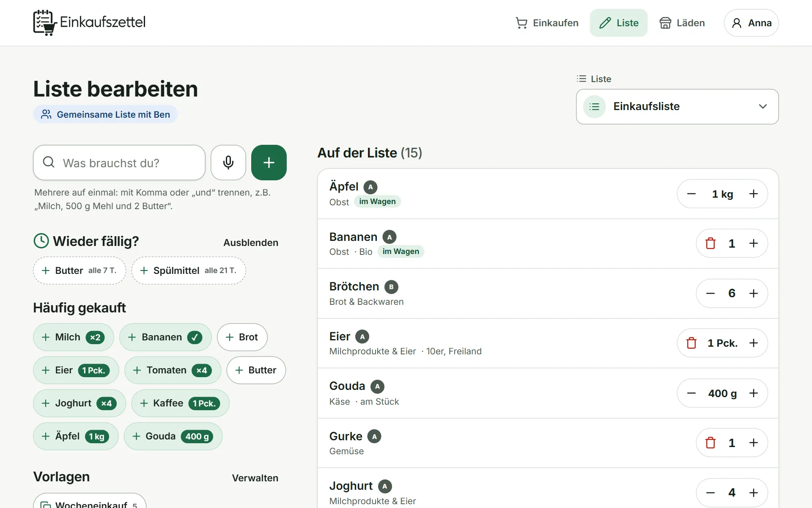Increase the Gouda amount
Viewport: 812px width, 508px height.
click(754, 393)
